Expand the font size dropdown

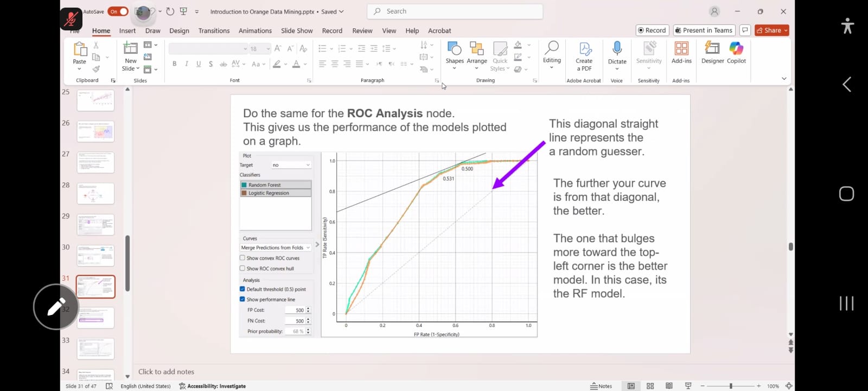[268, 49]
